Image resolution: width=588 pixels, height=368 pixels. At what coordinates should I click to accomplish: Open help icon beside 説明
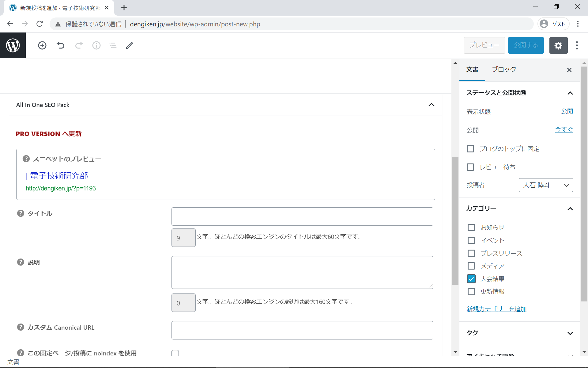click(x=21, y=262)
